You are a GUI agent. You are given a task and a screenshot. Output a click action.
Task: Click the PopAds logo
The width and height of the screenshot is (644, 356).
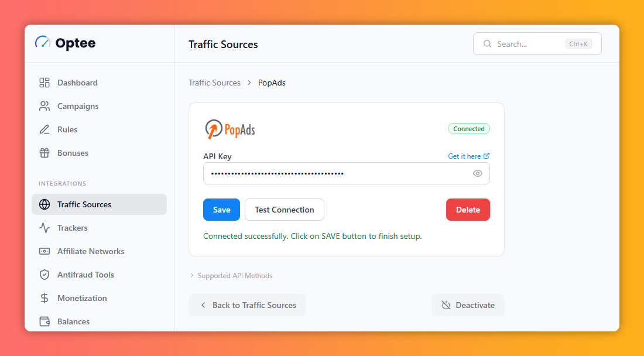click(230, 129)
